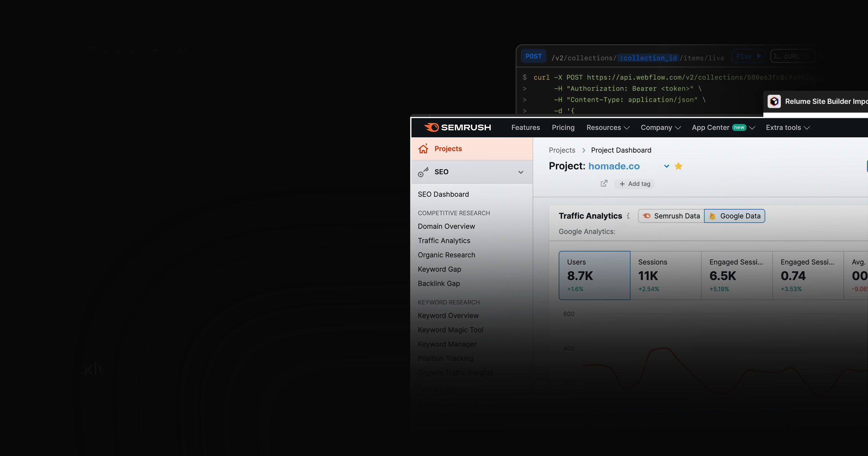Open the Domain Overview link
The width and height of the screenshot is (868, 456).
[x=446, y=226]
